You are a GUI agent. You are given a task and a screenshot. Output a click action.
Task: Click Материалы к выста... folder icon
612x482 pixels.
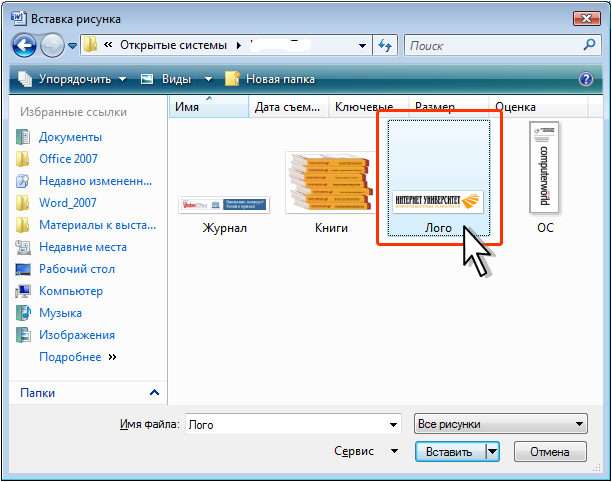click(x=23, y=225)
